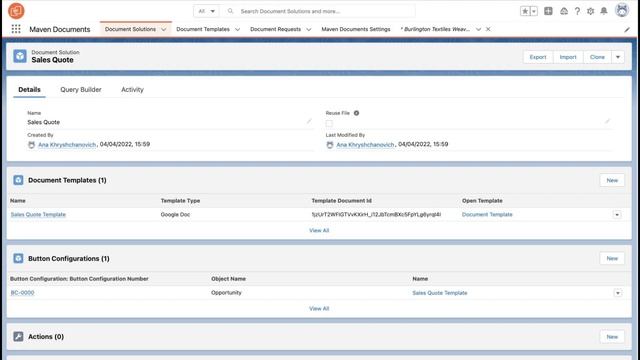Edit the Name field pencil icon

click(x=309, y=121)
